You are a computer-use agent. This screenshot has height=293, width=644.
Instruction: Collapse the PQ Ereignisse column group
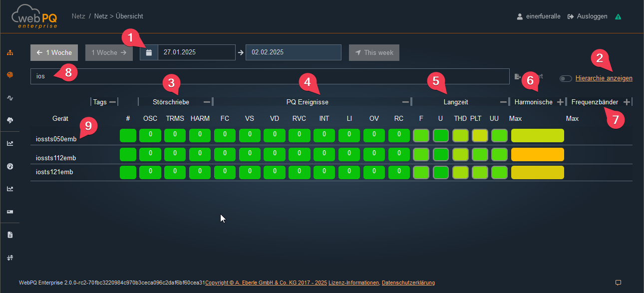tap(406, 102)
